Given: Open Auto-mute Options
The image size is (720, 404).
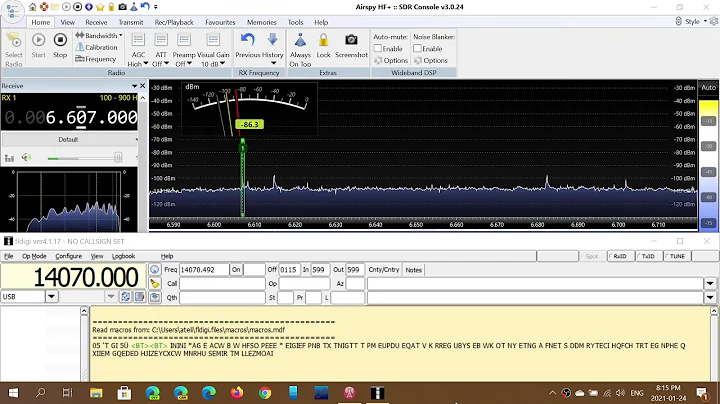Looking at the screenshot, I should [391, 60].
